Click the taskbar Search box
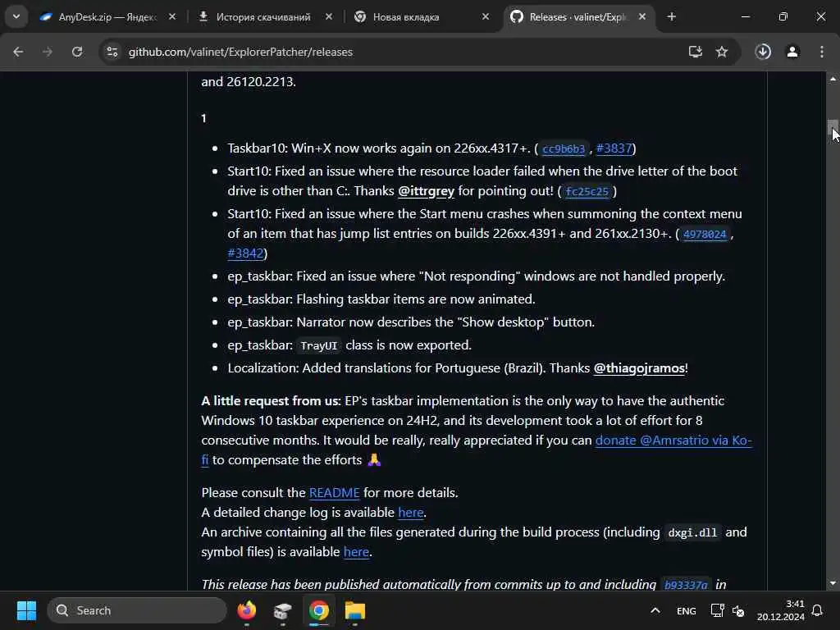840x630 pixels. pyautogui.click(x=137, y=610)
